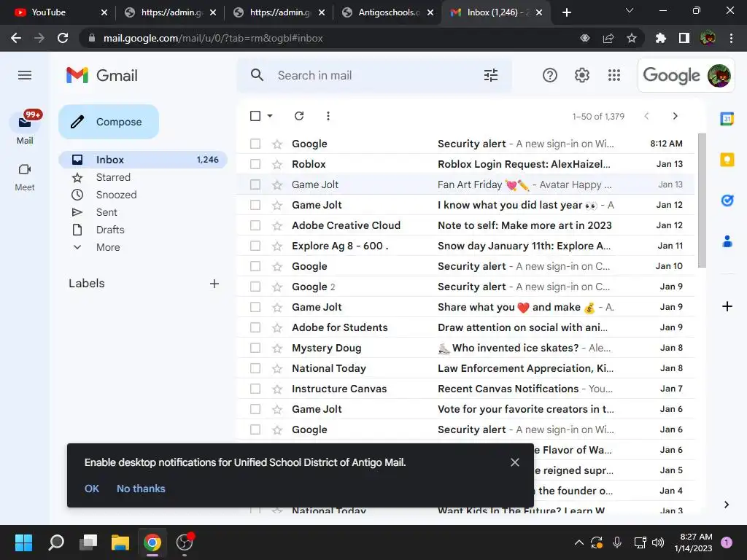
Task: Open Contacts side panel
Action: (x=727, y=241)
